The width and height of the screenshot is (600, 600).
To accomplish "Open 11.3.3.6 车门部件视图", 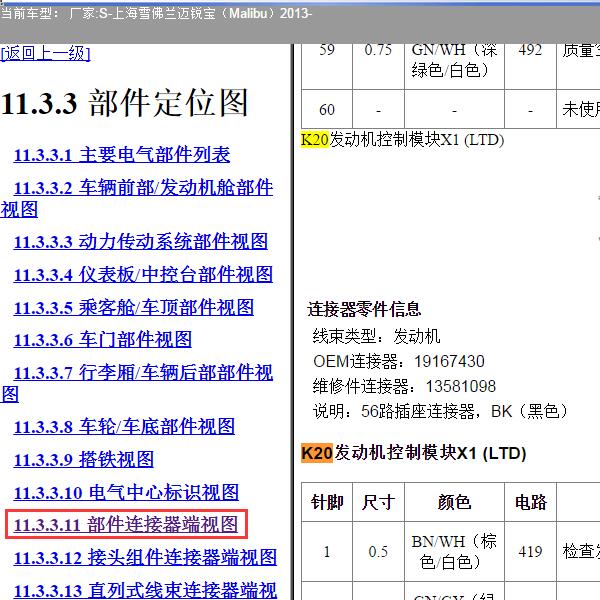I will [103, 340].
